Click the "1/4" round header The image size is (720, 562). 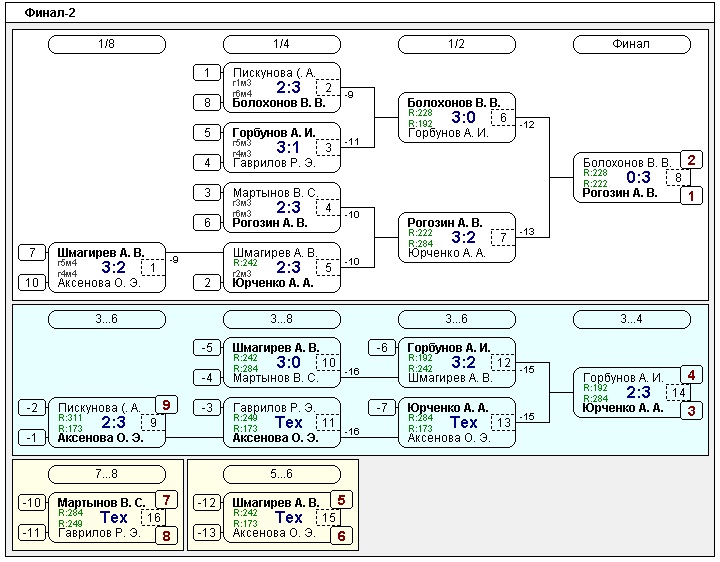(x=281, y=44)
